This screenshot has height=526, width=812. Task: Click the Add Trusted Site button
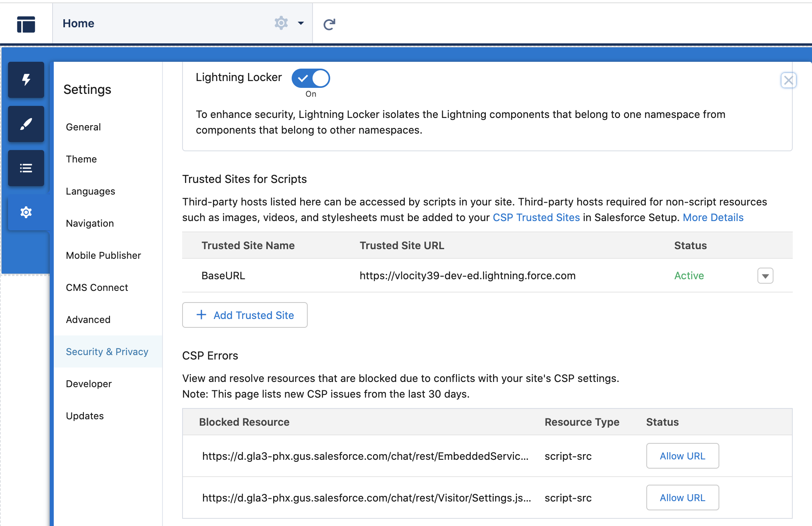(245, 315)
